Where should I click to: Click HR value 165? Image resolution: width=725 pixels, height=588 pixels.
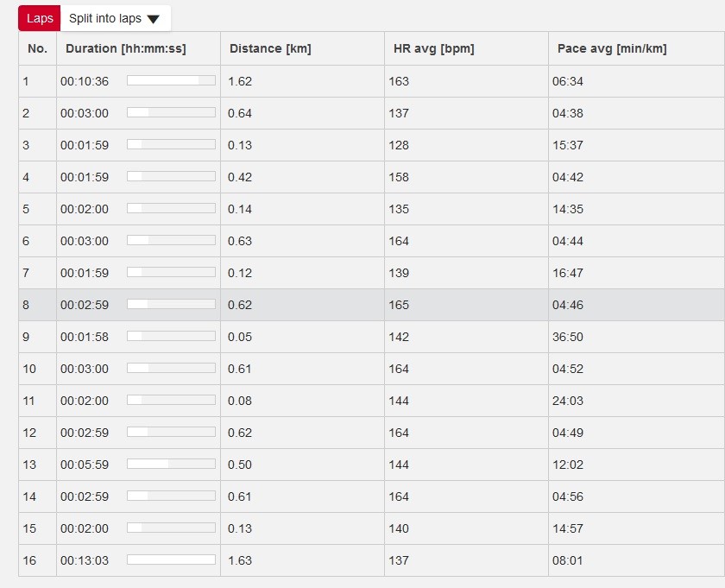pos(399,305)
